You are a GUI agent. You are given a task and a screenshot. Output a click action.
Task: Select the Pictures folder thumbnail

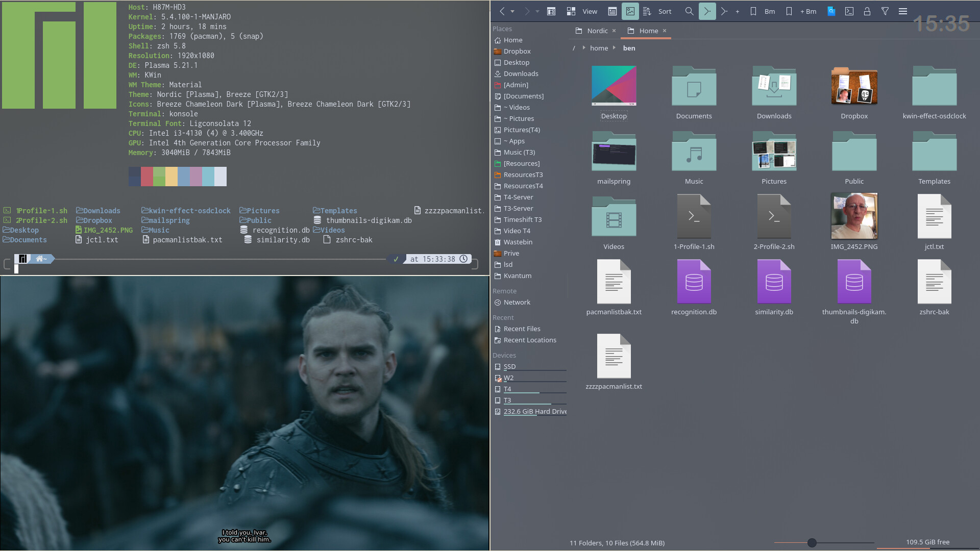[774, 151]
